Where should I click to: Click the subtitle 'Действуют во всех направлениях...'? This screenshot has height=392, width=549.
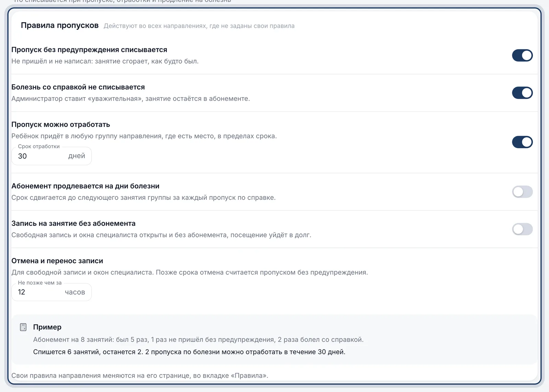tap(199, 26)
